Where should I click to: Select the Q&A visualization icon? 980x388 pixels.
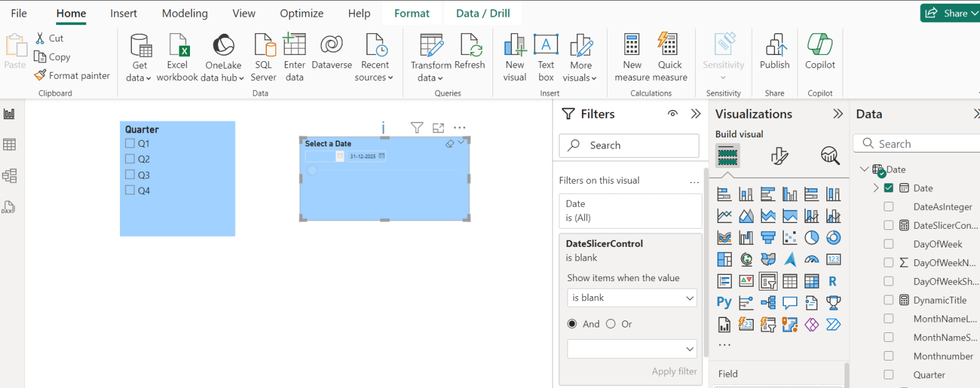click(x=790, y=303)
